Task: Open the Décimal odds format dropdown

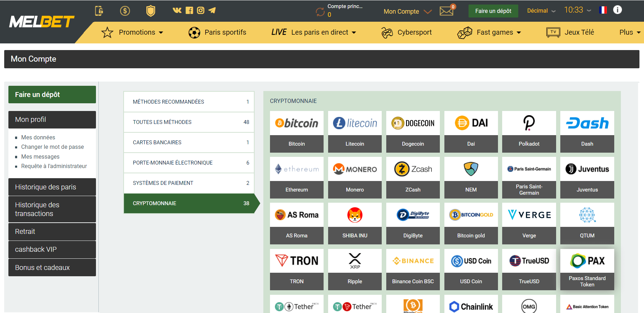Action: 541,11
